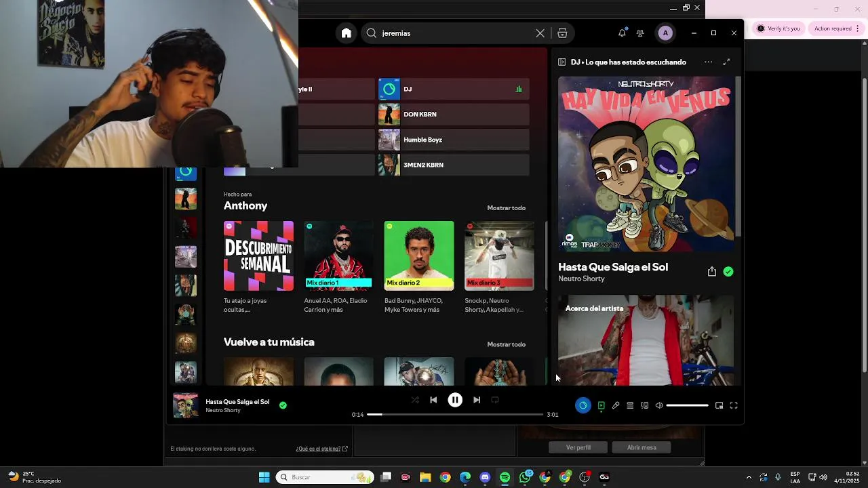The image size is (868, 488).
Task: Toggle liked checkmark in bottom player bar
Action: point(283,405)
